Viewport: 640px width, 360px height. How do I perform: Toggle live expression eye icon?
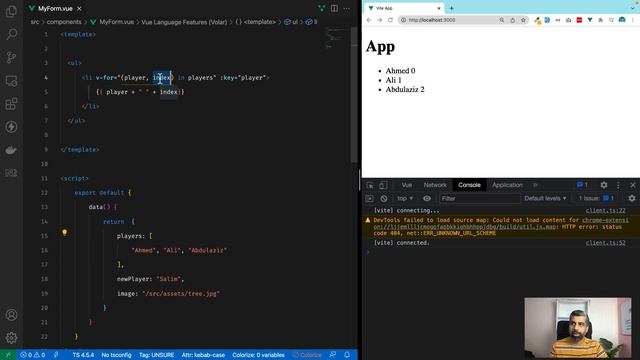[x=427, y=198]
